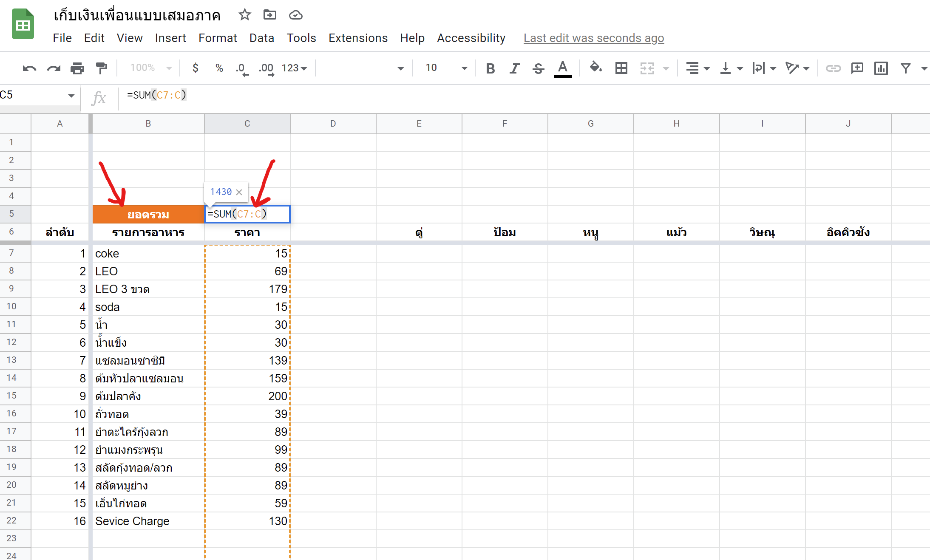Open the Last edit was seconds ago link
The image size is (930, 560).
pyautogui.click(x=593, y=38)
